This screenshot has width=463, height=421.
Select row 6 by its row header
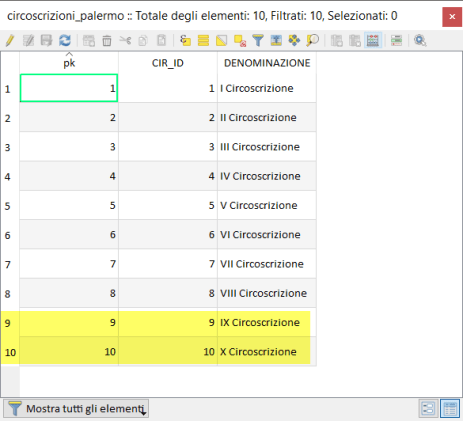(10, 235)
